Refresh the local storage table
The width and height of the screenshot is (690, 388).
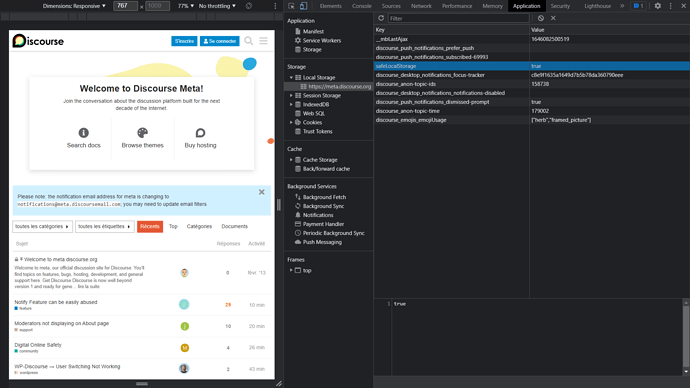(381, 18)
